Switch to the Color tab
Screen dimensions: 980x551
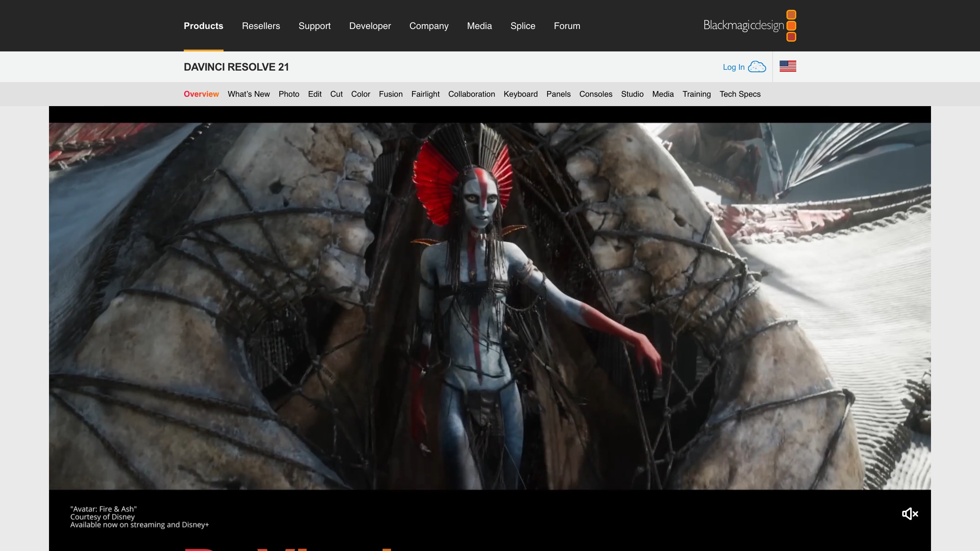[361, 94]
